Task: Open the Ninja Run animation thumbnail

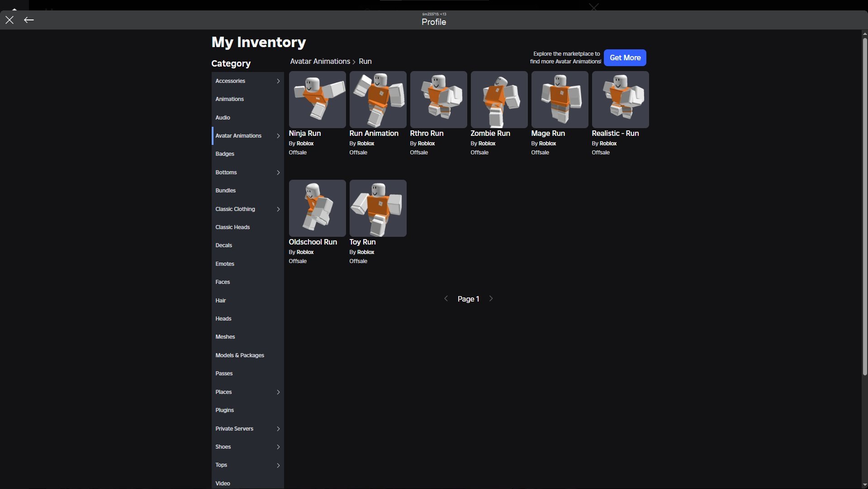Action: (317, 100)
